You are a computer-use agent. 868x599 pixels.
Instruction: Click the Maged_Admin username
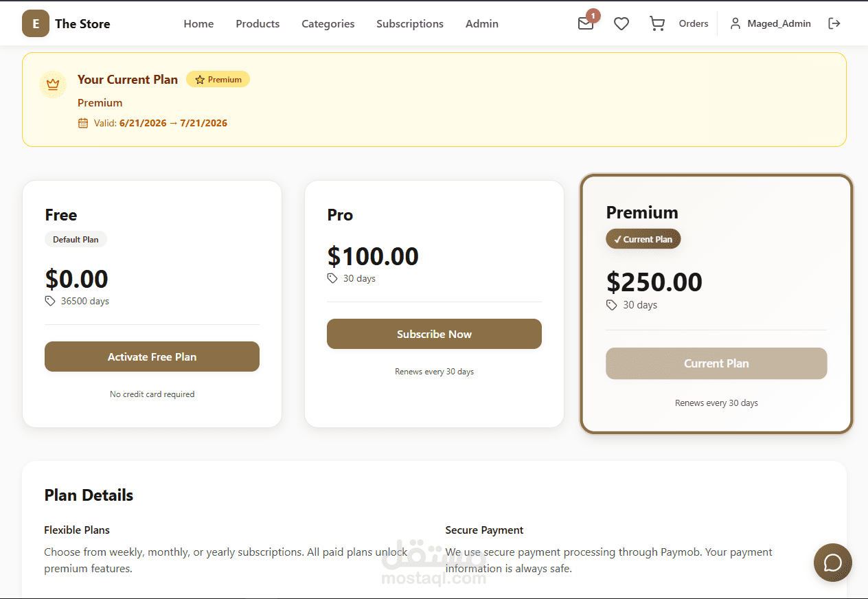[x=779, y=23]
